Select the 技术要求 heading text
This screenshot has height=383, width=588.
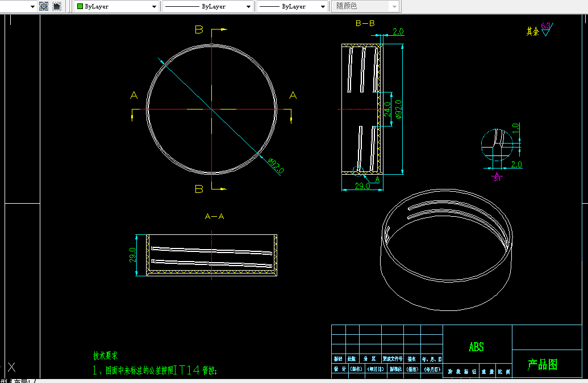pos(105,356)
